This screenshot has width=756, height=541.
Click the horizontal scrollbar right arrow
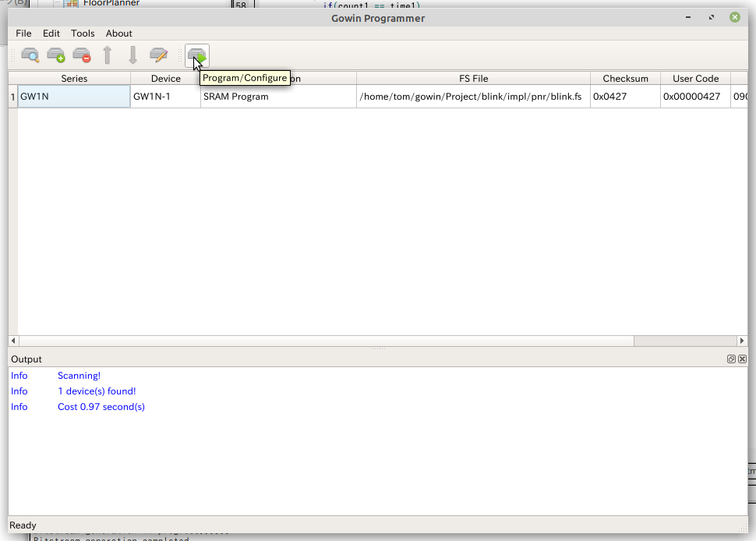pos(742,341)
